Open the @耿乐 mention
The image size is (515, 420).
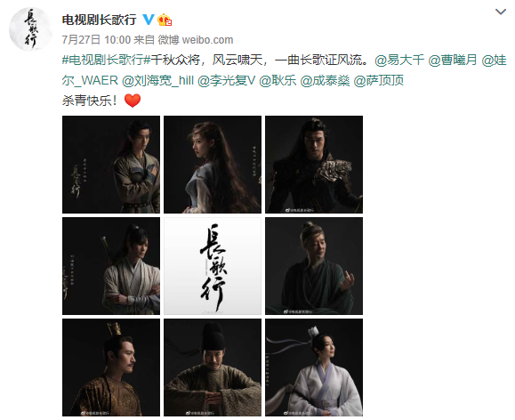click(x=278, y=80)
